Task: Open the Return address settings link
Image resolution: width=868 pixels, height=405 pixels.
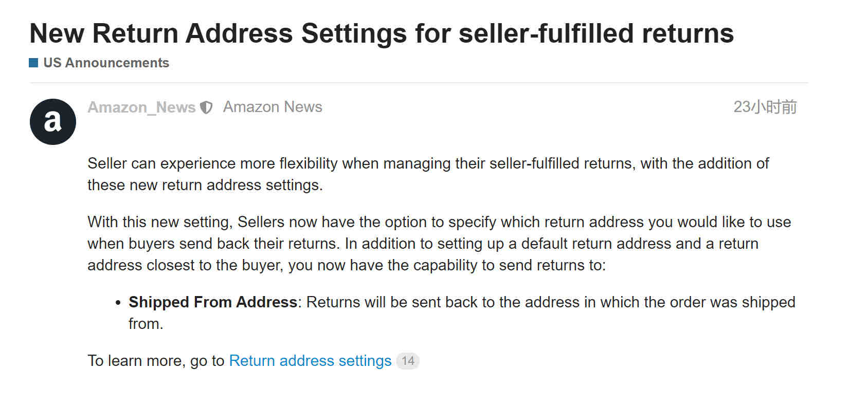Action: coord(310,361)
